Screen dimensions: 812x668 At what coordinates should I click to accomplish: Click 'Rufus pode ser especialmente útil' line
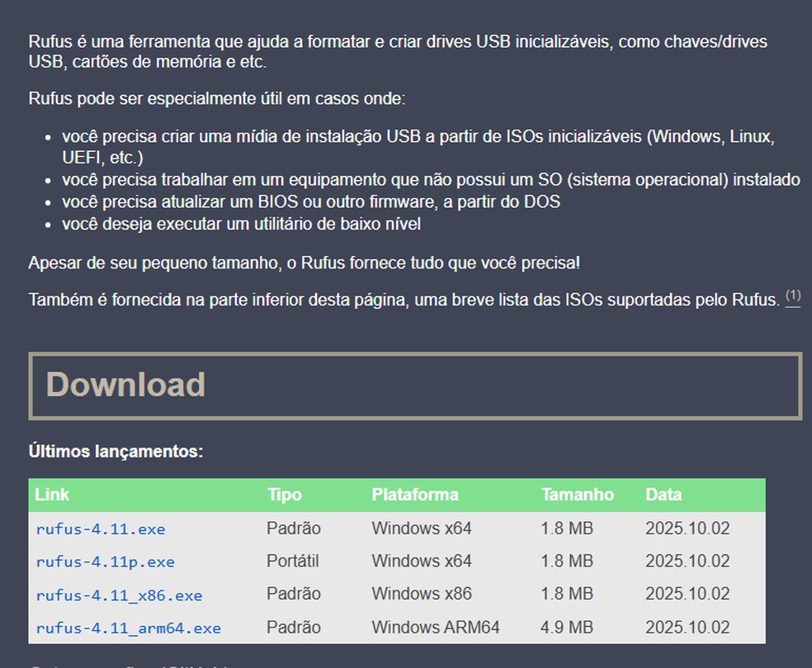coord(217,98)
